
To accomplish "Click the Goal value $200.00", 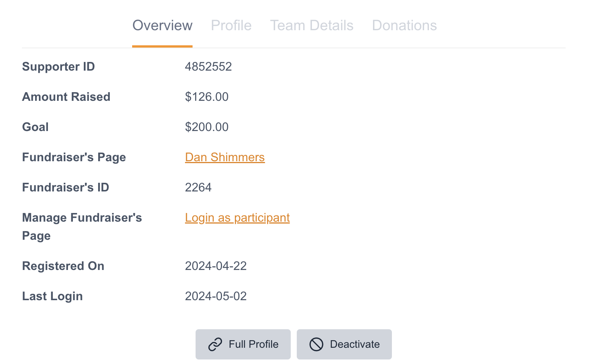I will pyautogui.click(x=207, y=127).
